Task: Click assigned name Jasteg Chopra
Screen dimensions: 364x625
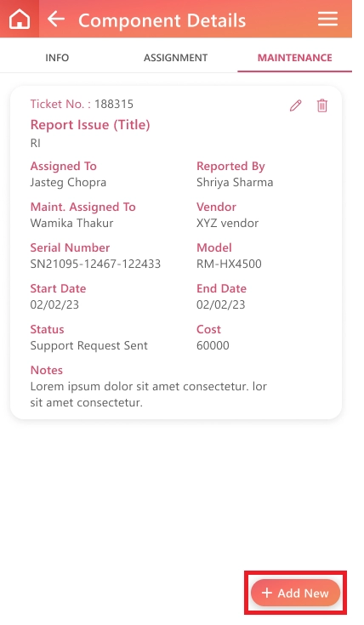Action: pos(68,183)
